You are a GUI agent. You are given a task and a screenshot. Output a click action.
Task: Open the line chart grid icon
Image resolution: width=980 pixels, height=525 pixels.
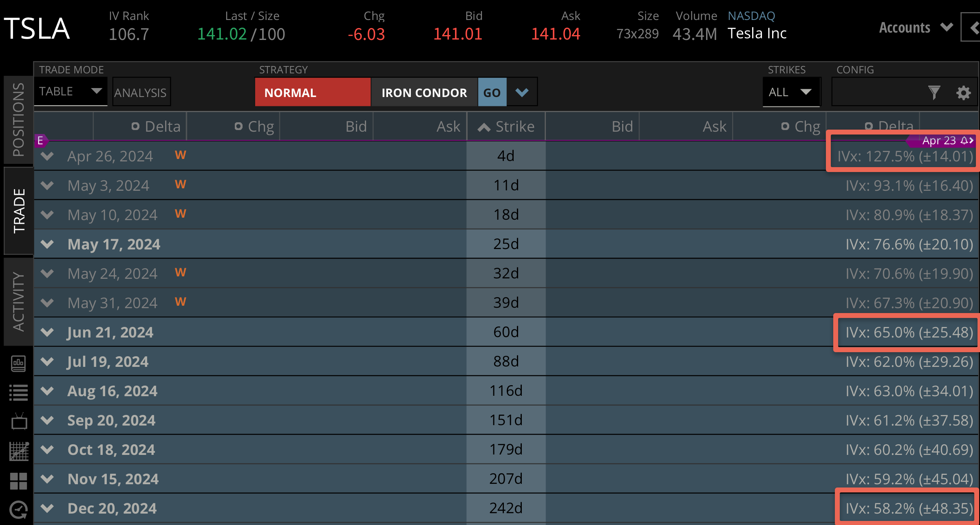(x=19, y=451)
